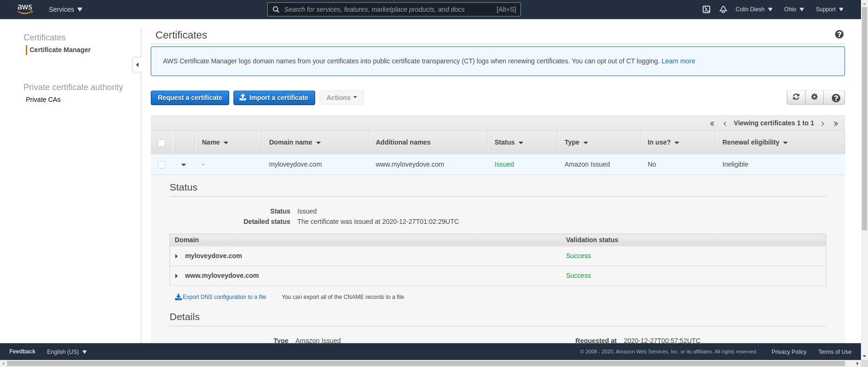Open the CloudShell terminal icon
Viewport: 868px width, 367px height.
(706, 9)
